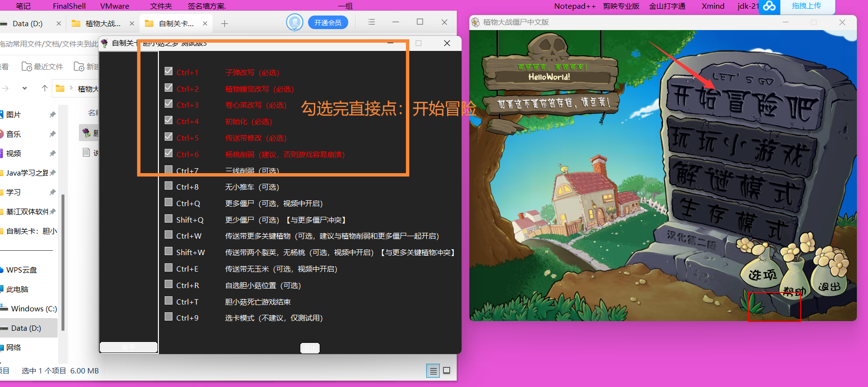
Task: Click the Notepad++ desktop shortcut label
Action: click(575, 6)
